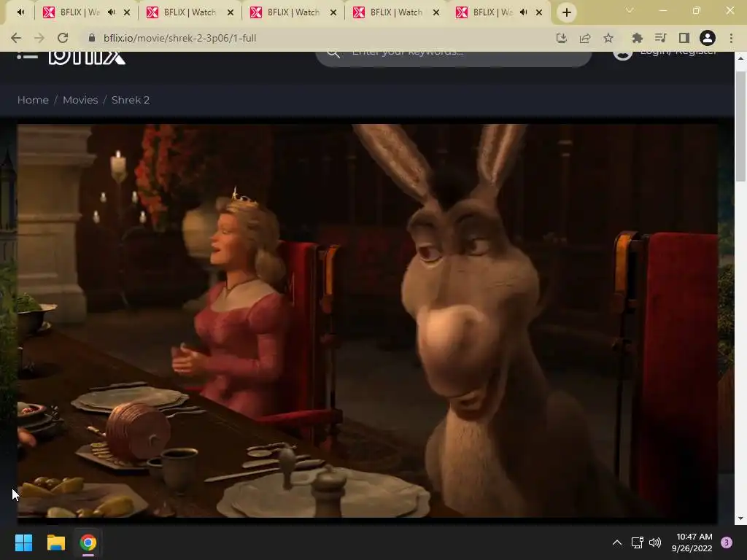
Task: Reload the bflix page
Action: tap(63, 38)
